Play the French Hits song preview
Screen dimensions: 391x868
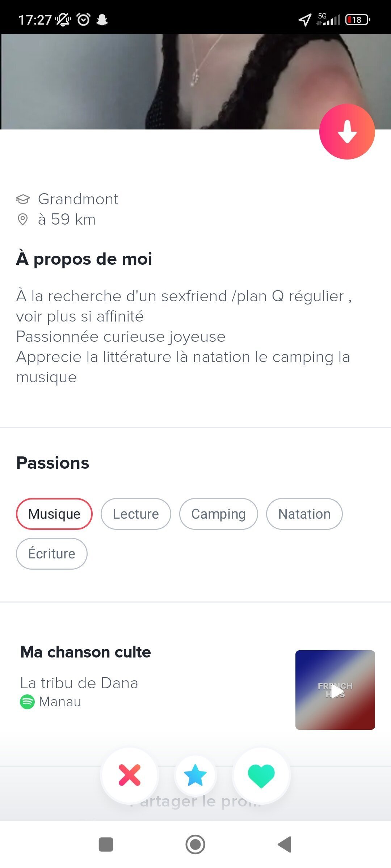(335, 690)
